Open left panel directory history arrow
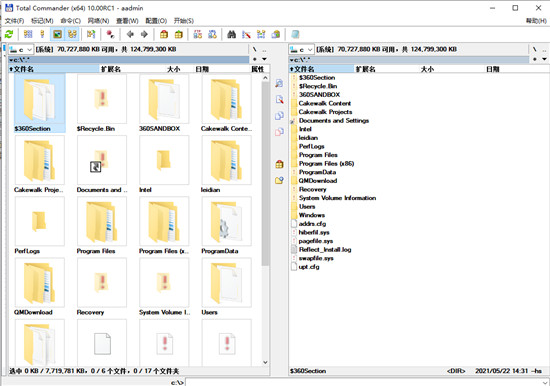550x386 pixels. click(x=264, y=59)
